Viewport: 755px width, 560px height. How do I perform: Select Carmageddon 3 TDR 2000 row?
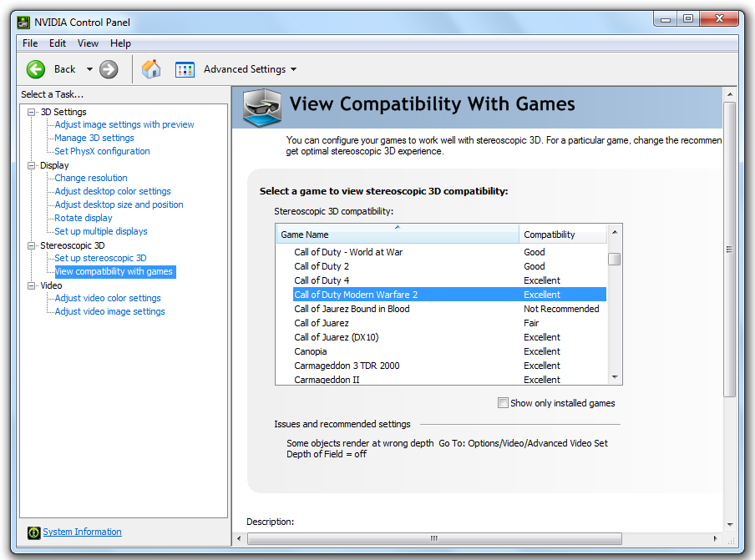pos(449,366)
